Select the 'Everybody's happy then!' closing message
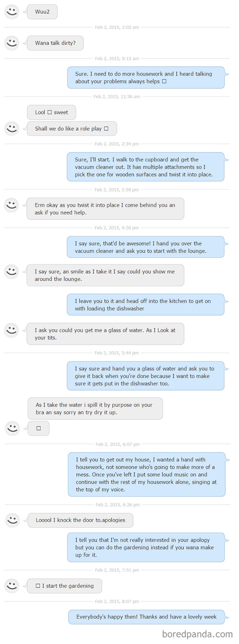This screenshot has height=644, width=239. point(146,617)
